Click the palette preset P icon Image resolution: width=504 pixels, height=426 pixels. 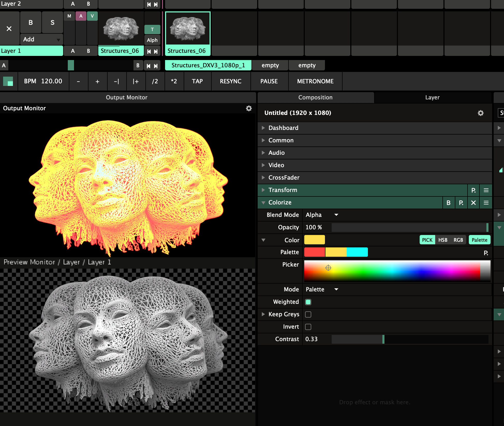(486, 253)
